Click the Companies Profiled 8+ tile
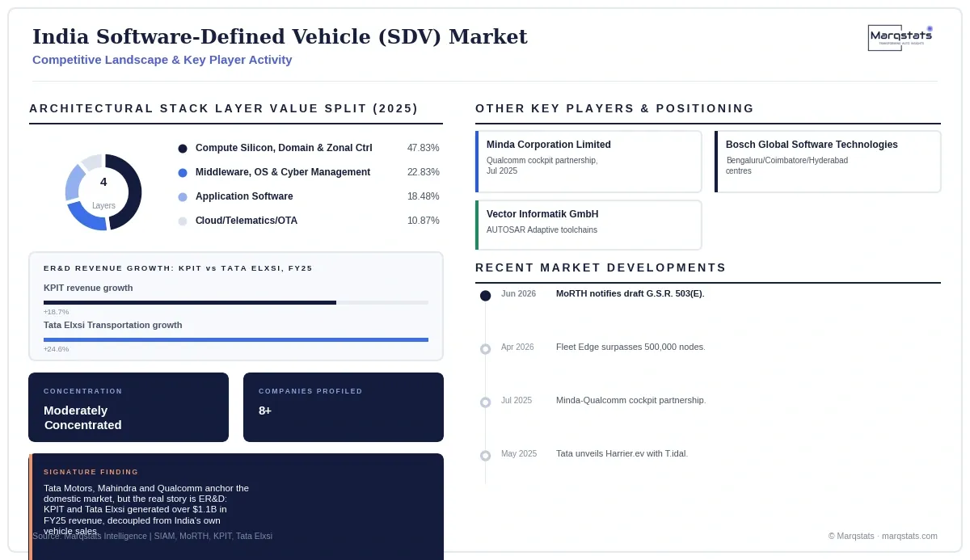 pos(344,407)
